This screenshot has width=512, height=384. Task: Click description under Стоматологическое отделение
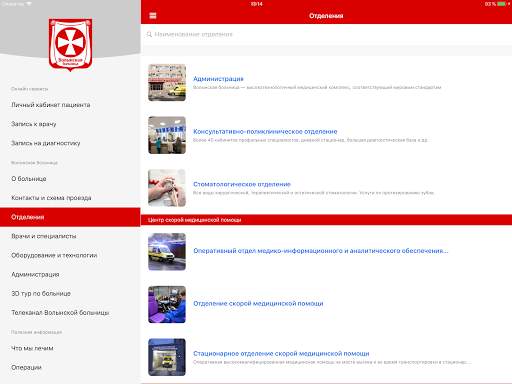coord(313,193)
